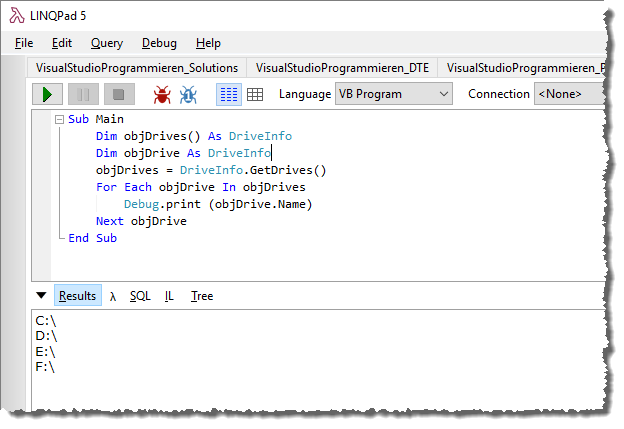Open the File menu
This screenshot has width=624, height=429.
[x=24, y=43]
